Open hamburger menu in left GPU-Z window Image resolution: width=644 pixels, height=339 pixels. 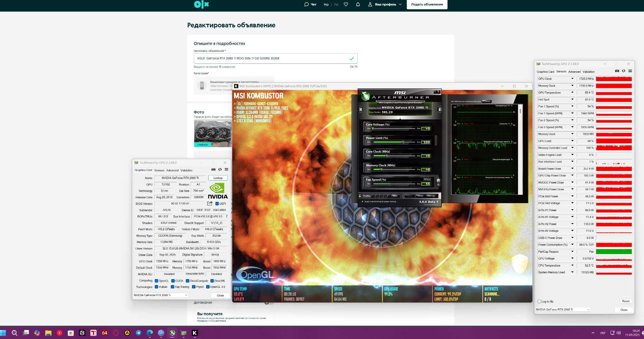click(226, 169)
